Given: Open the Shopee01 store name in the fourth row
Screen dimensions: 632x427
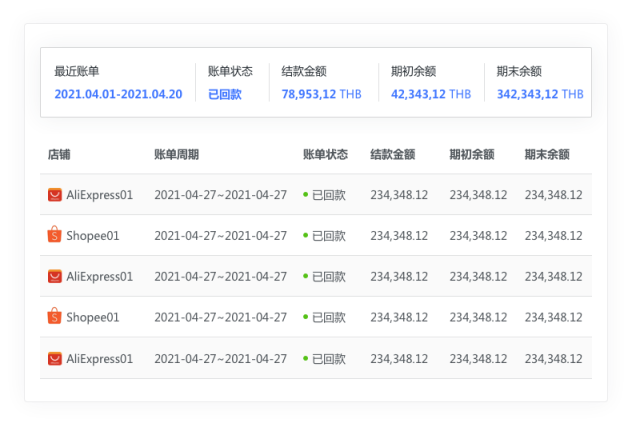Looking at the screenshot, I should tap(93, 317).
